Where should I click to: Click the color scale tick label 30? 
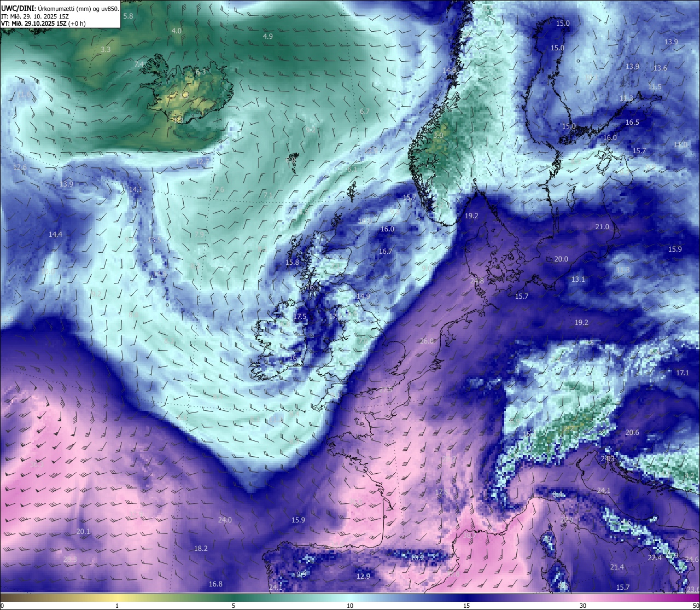coord(583,606)
